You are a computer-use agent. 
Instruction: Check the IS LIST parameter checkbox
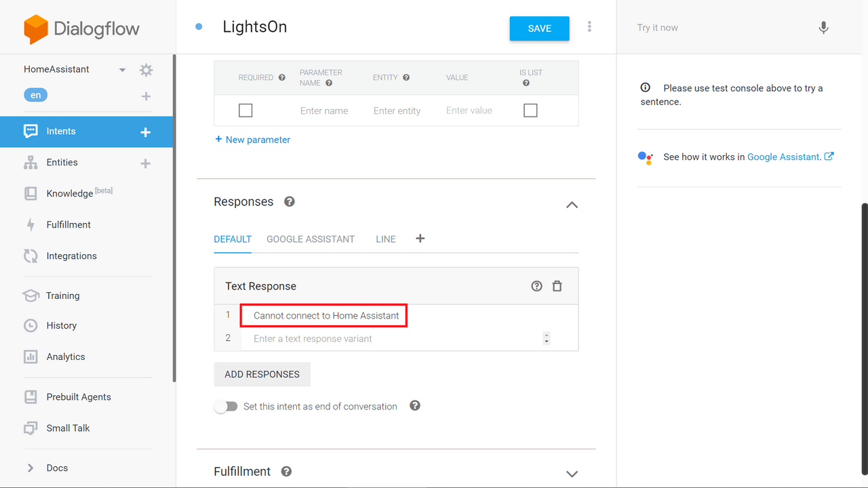pyautogui.click(x=530, y=110)
